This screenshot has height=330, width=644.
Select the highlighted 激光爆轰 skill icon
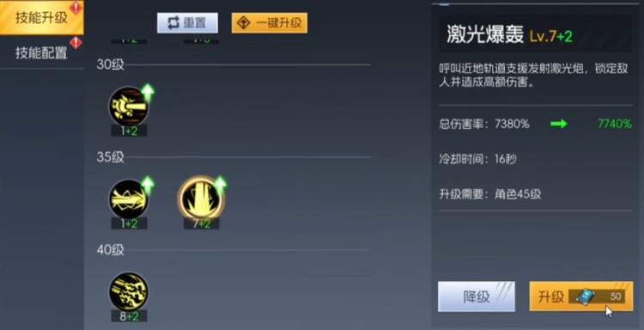point(201,199)
